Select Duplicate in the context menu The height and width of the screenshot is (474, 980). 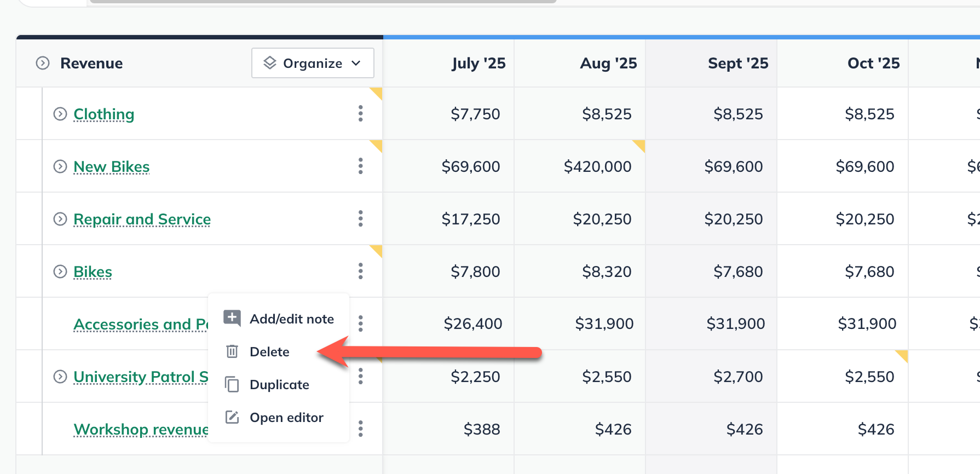coord(279,385)
